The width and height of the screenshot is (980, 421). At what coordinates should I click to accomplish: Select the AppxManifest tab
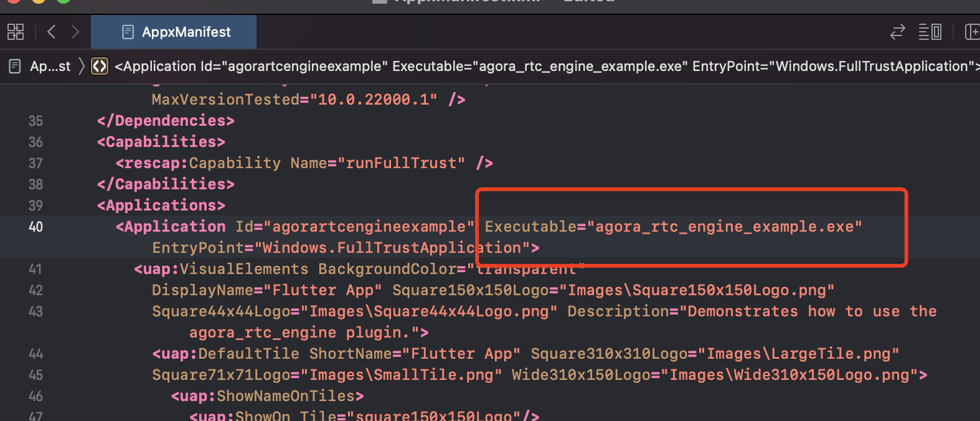[174, 32]
